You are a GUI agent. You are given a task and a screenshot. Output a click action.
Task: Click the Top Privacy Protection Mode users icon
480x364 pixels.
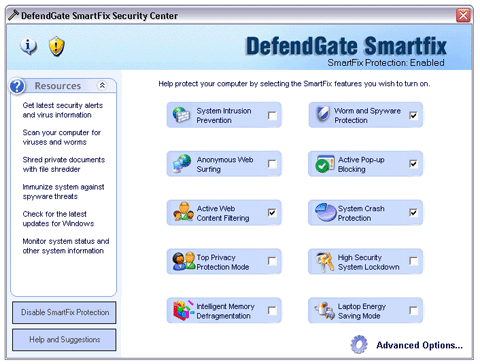pyautogui.click(x=183, y=261)
